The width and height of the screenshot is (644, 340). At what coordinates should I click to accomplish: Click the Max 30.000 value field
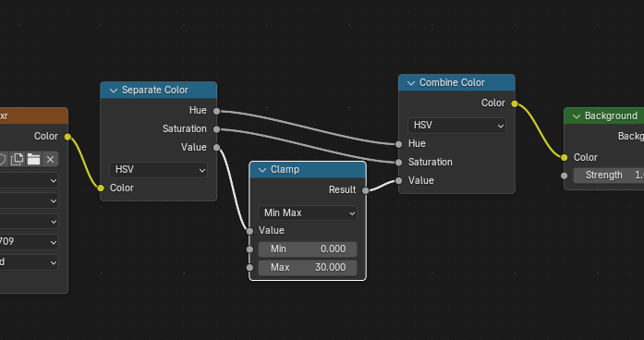[x=308, y=268]
